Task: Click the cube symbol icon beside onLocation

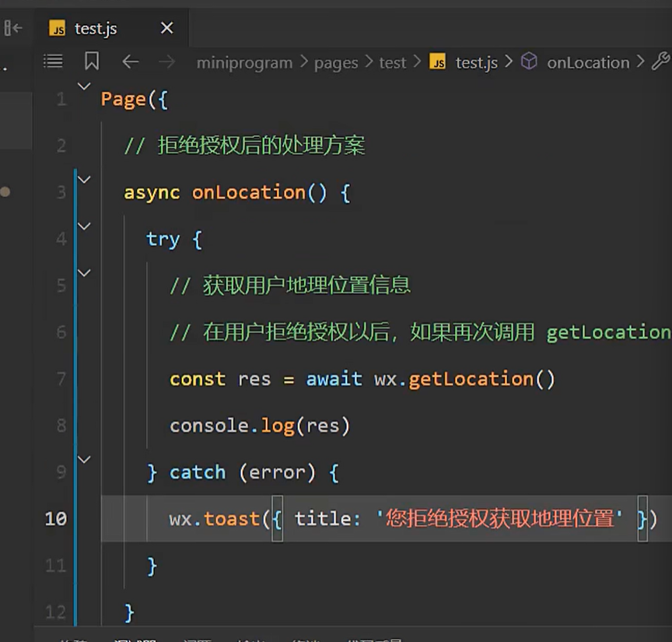Action: (x=529, y=61)
